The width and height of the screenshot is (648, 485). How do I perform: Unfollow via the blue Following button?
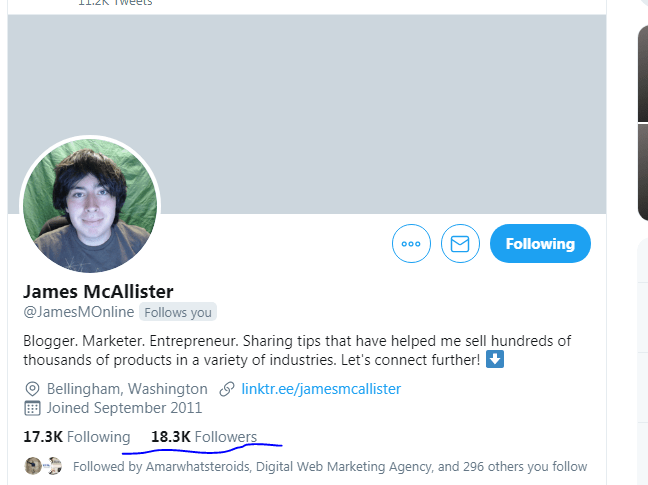pos(540,244)
